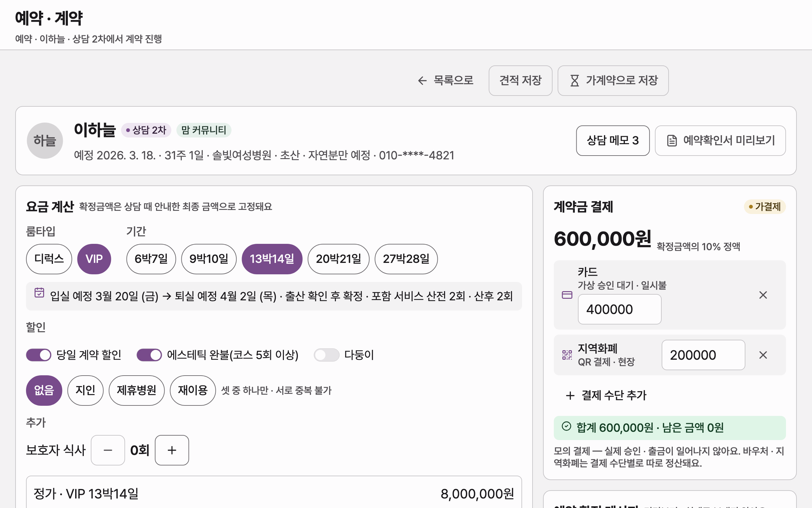Click the 맘 커뮤니티 tag

pyautogui.click(x=204, y=130)
